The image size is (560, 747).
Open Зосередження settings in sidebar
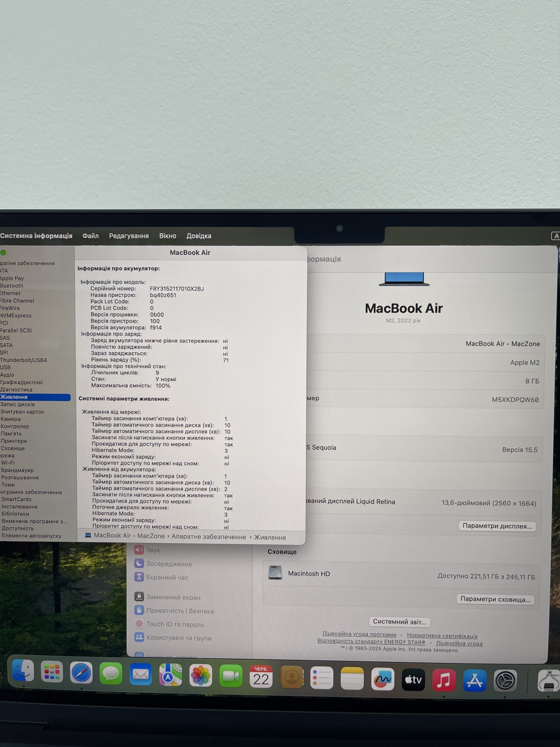[x=163, y=564]
